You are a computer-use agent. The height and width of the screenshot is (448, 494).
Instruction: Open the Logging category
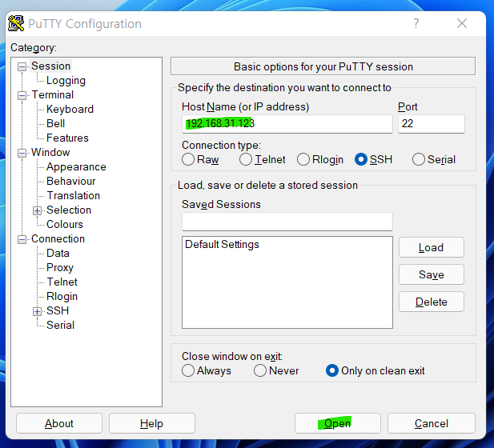(66, 81)
